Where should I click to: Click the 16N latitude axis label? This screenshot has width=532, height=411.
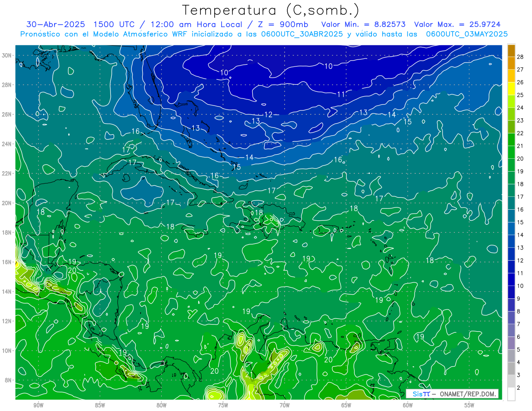click(x=7, y=262)
